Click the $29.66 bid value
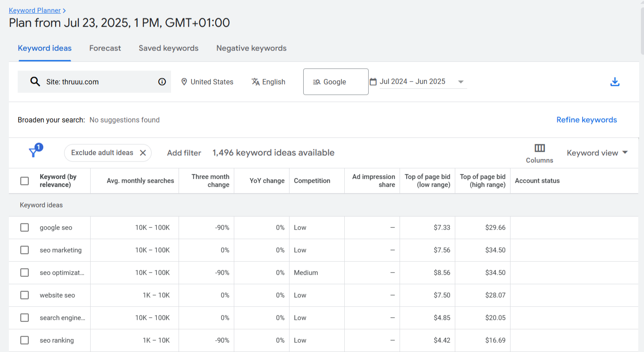The image size is (644, 352). coord(495,228)
